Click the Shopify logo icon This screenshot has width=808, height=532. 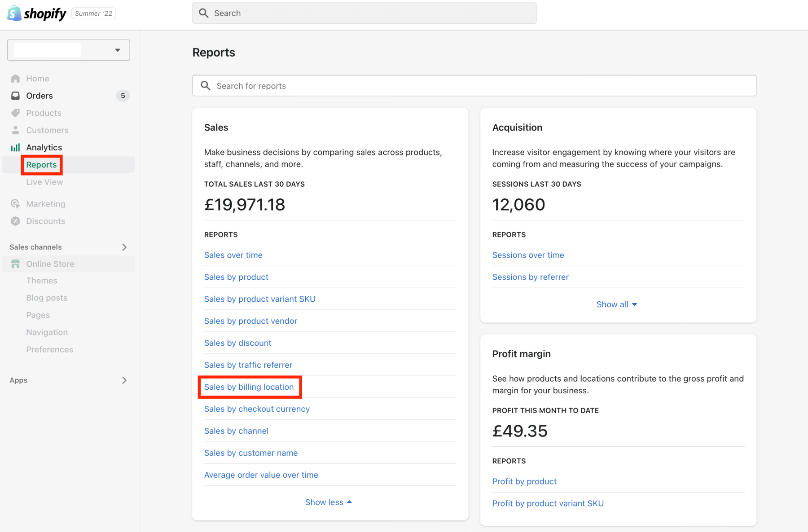click(x=14, y=13)
